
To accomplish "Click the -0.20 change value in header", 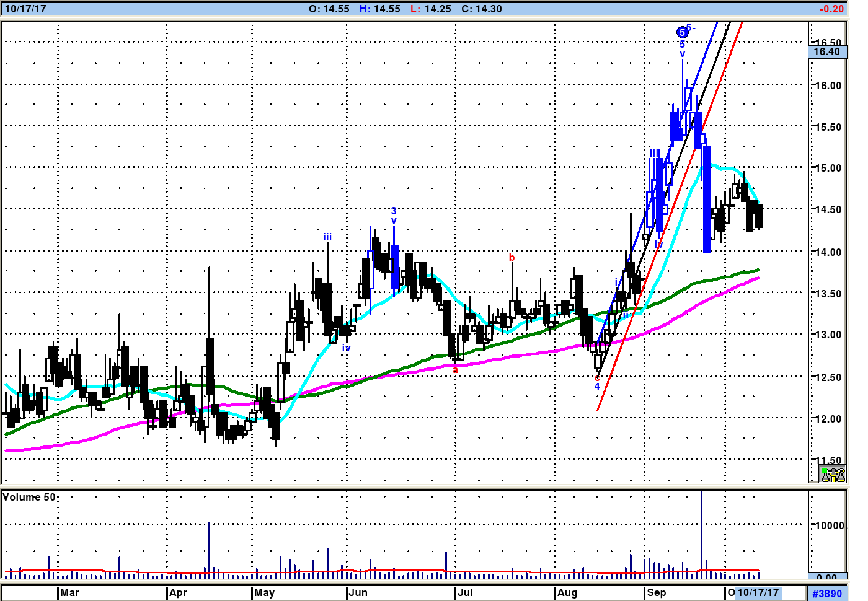I will pos(831,9).
